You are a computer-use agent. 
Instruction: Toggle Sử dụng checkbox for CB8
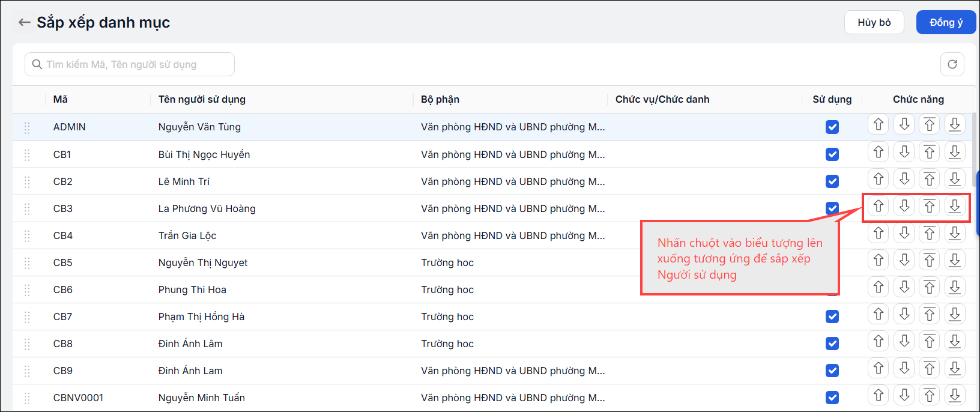click(832, 344)
